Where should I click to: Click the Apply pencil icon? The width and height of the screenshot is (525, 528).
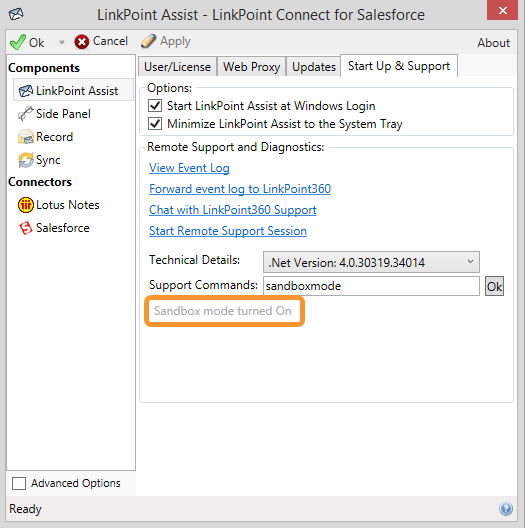[x=149, y=41]
